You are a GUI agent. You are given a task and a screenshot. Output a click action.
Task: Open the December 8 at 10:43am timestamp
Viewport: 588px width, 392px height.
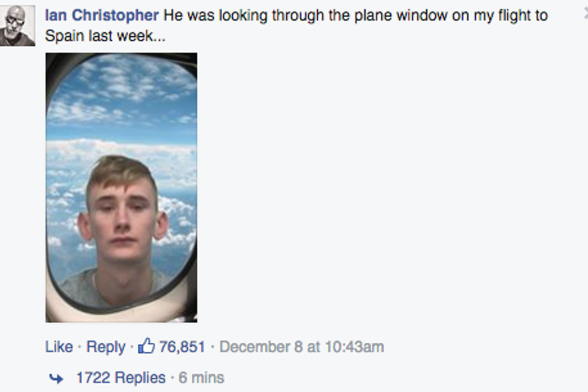pos(302,347)
